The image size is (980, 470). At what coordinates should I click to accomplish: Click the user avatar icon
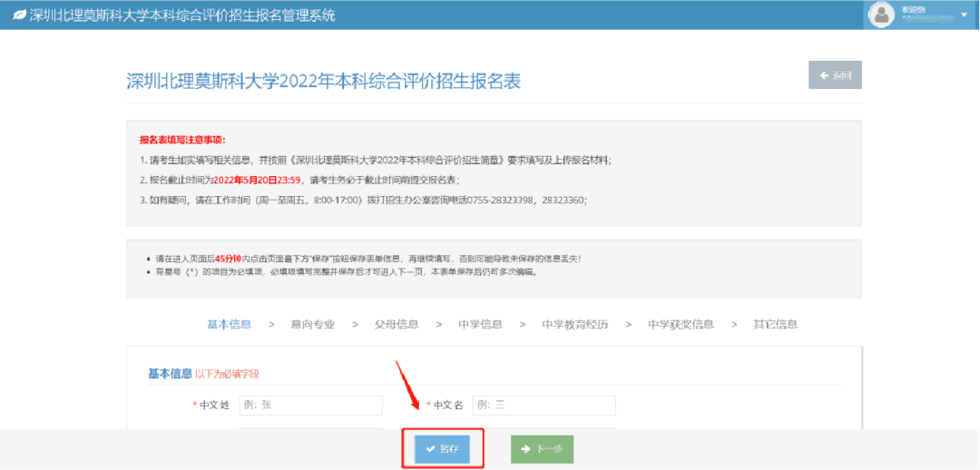tap(881, 15)
